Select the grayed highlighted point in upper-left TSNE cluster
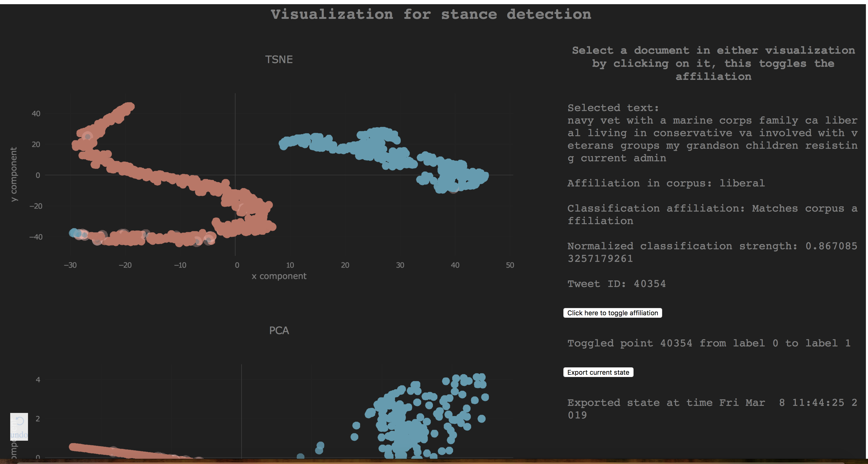This screenshot has height=464, width=868. tap(88, 136)
